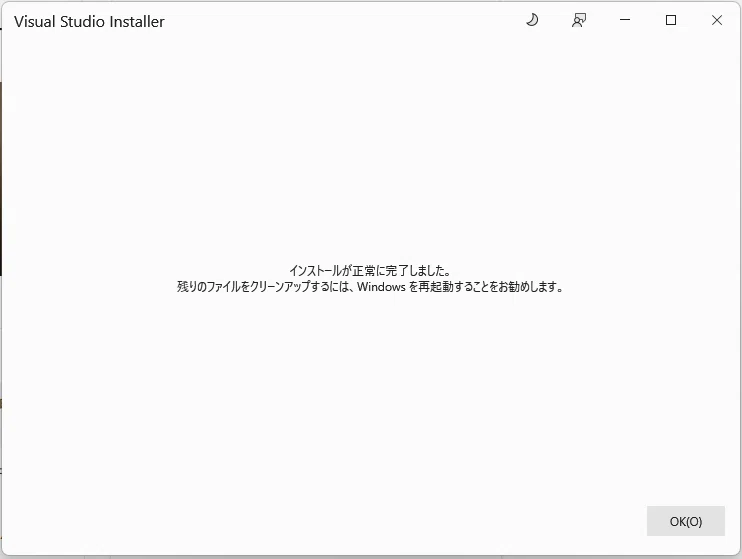Image resolution: width=742 pixels, height=559 pixels.
Task: Open the send feedback icon
Action: pyautogui.click(x=579, y=20)
